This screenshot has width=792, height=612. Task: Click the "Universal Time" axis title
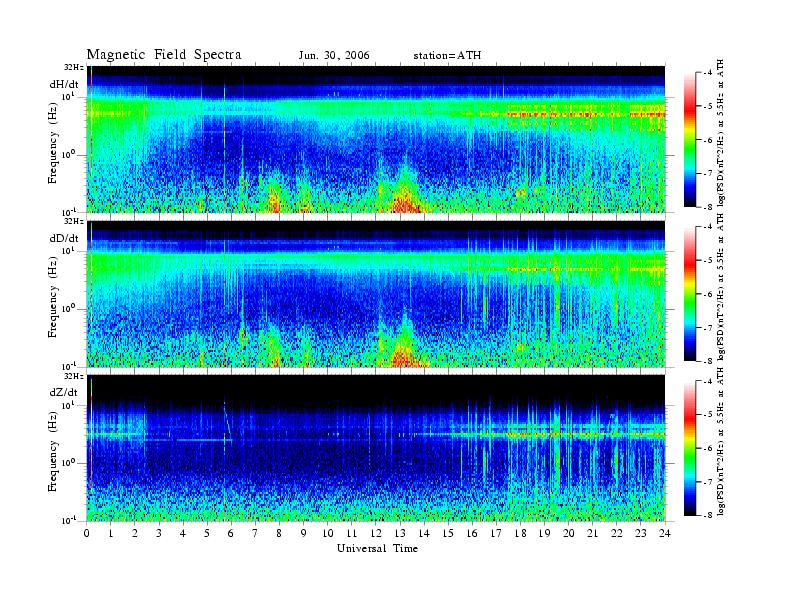[377, 548]
